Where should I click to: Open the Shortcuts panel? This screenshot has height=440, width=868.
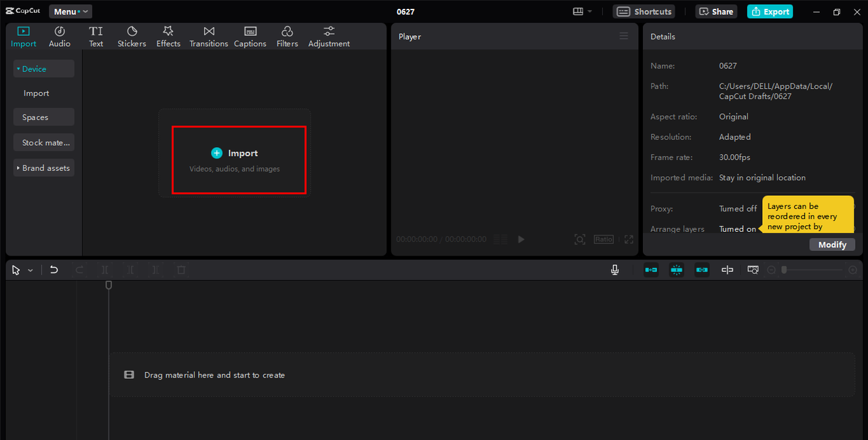pos(644,12)
